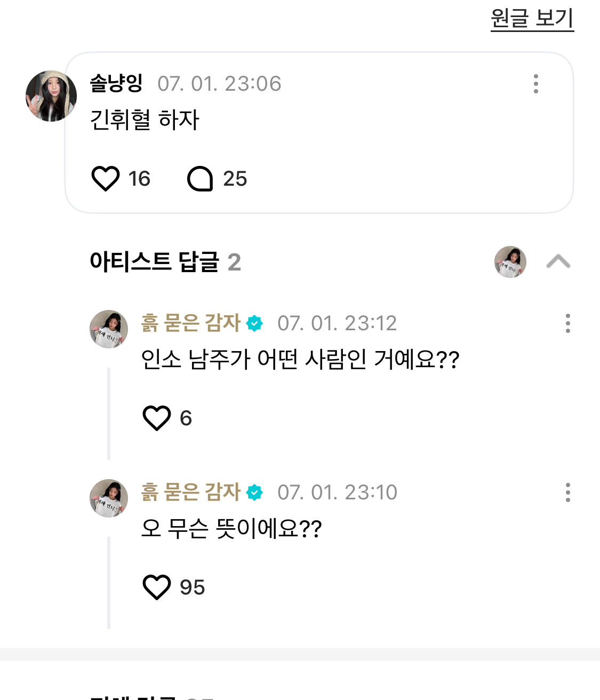Open 흙 묻은 감자 profile from the 23:10 reply
Viewport: 600px width, 700px height.
[x=191, y=492]
